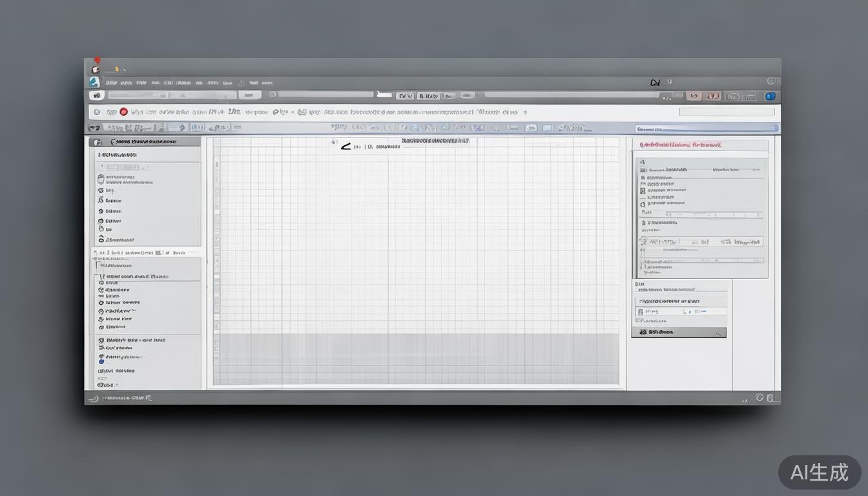868x496 pixels.
Task: Click the circular icon in the status bar's right corner
Action: 759,398
